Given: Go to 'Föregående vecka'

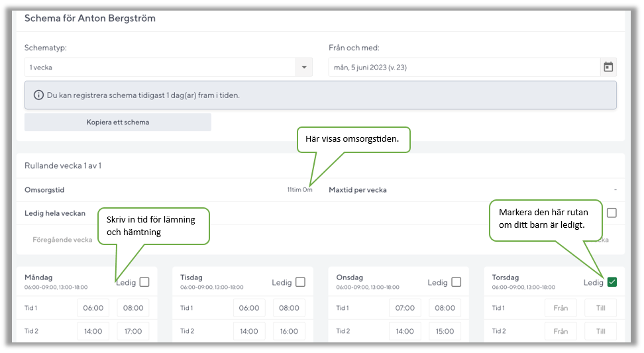Looking at the screenshot, I should (62, 240).
